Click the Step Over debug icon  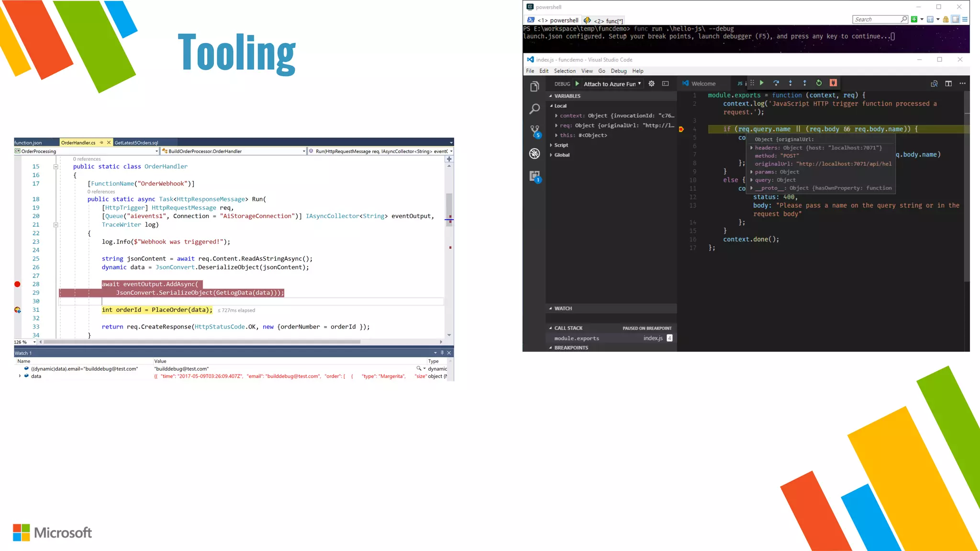click(x=776, y=83)
